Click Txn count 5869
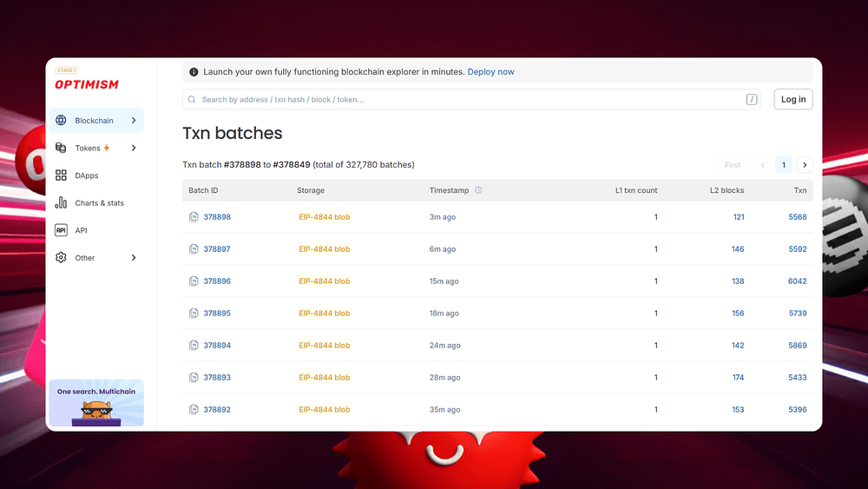 pyautogui.click(x=798, y=346)
